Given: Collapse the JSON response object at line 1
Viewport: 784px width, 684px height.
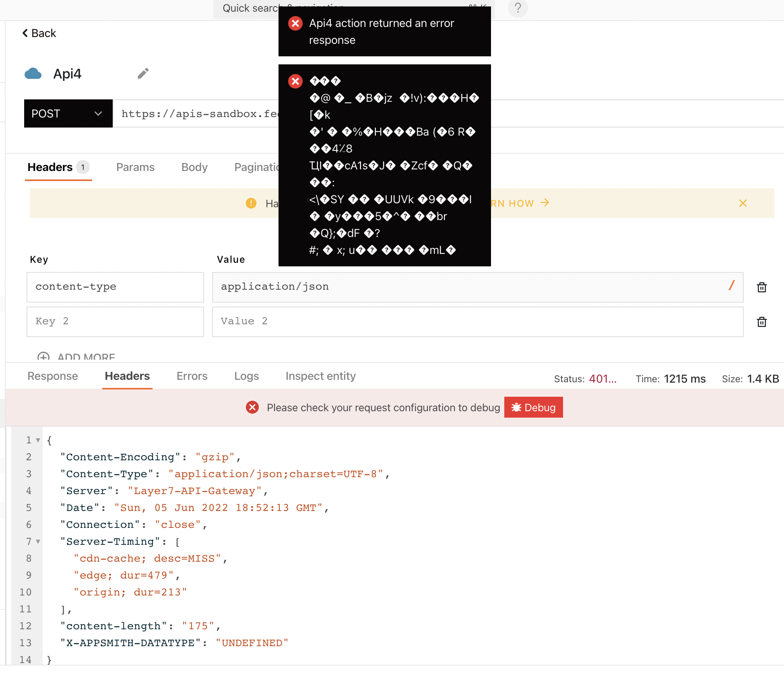Looking at the screenshot, I should 37,440.
